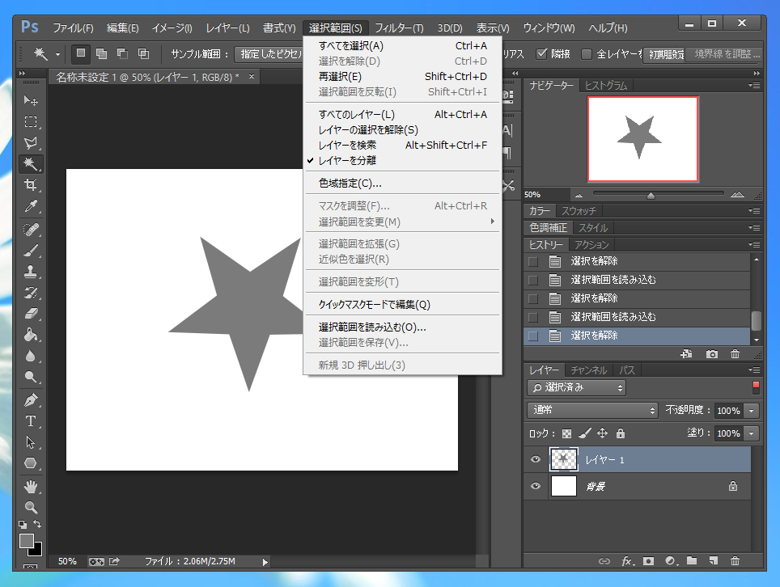Screen dimensions: 780x587
Task: Open the tool preset picker arrow
Action: (58, 54)
